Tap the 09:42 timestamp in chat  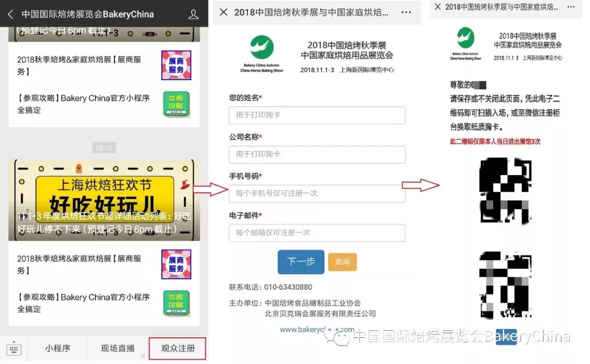[104, 148]
